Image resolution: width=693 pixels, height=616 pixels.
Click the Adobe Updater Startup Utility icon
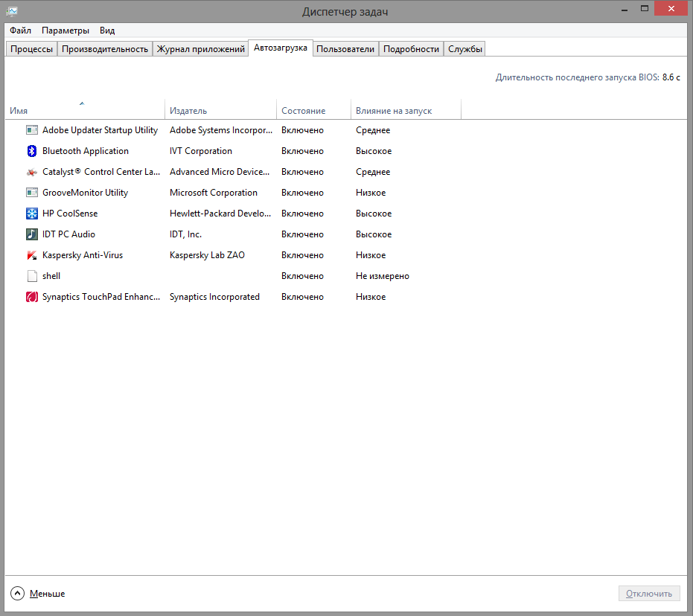tap(32, 130)
